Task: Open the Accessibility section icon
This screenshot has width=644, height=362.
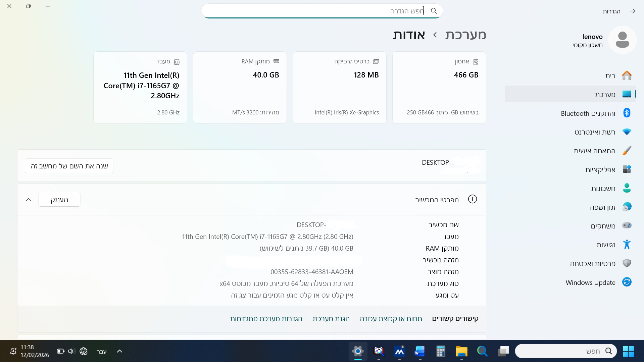Action: pyautogui.click(x=627, y=245)
